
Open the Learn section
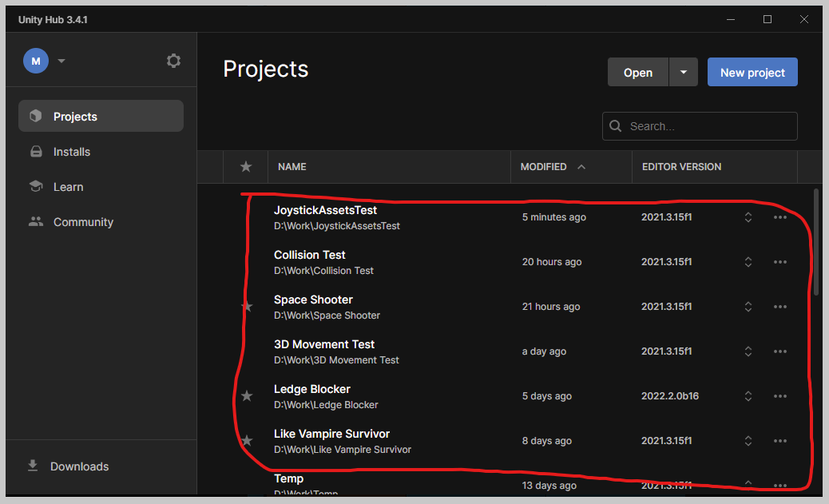[x=68, y=187]
